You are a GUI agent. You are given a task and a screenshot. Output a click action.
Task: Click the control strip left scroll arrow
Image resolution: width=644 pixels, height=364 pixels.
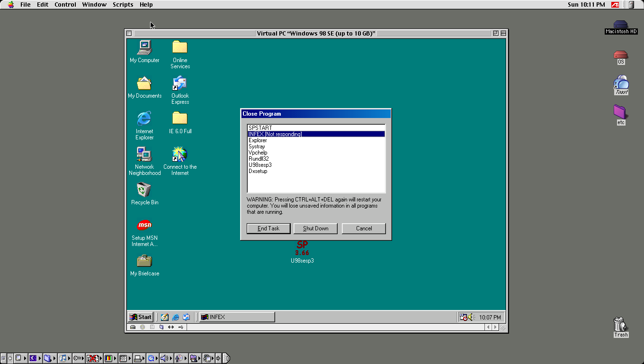pyautogui.click(x=10, y=358)
